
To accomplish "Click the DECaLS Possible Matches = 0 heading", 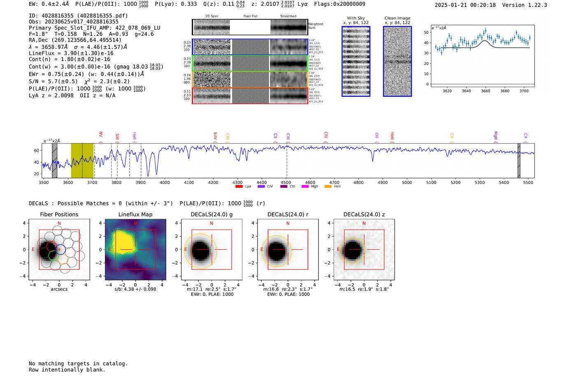I will coord(101,204).
